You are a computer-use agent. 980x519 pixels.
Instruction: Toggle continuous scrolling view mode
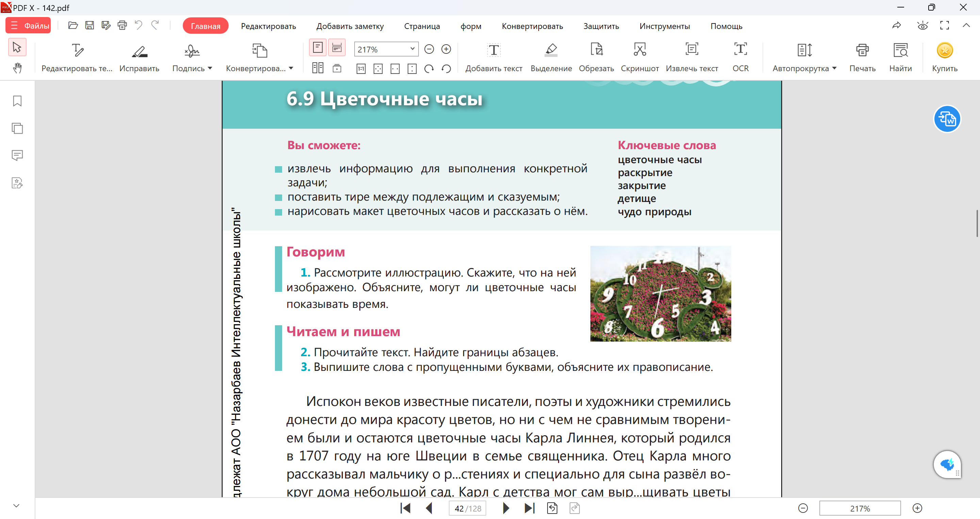(337, 48)
